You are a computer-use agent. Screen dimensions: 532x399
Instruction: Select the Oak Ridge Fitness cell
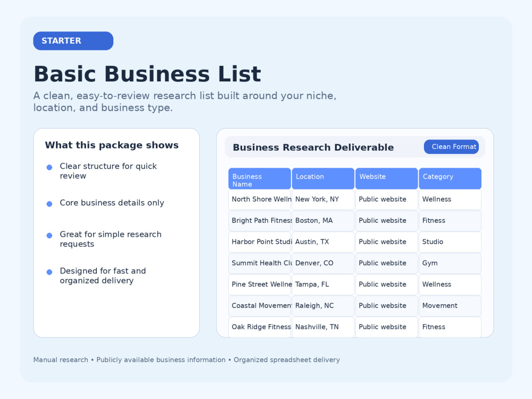click(x=260, y=327)
